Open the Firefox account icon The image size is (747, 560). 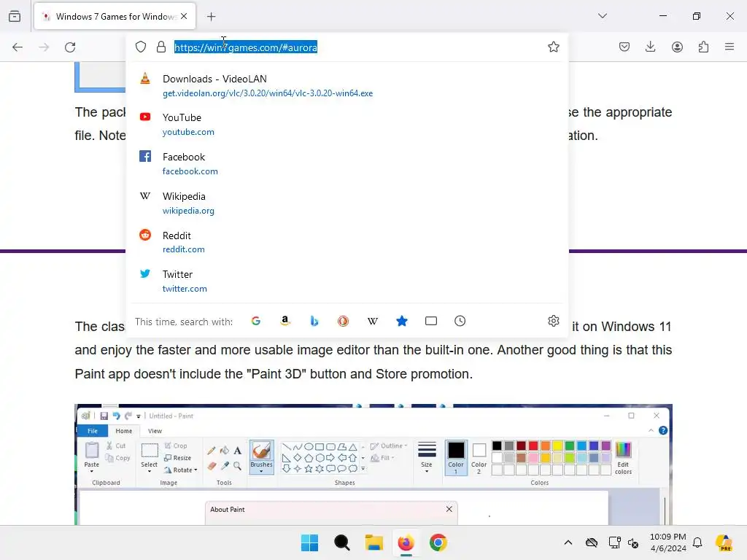click(x=677, y=47)
